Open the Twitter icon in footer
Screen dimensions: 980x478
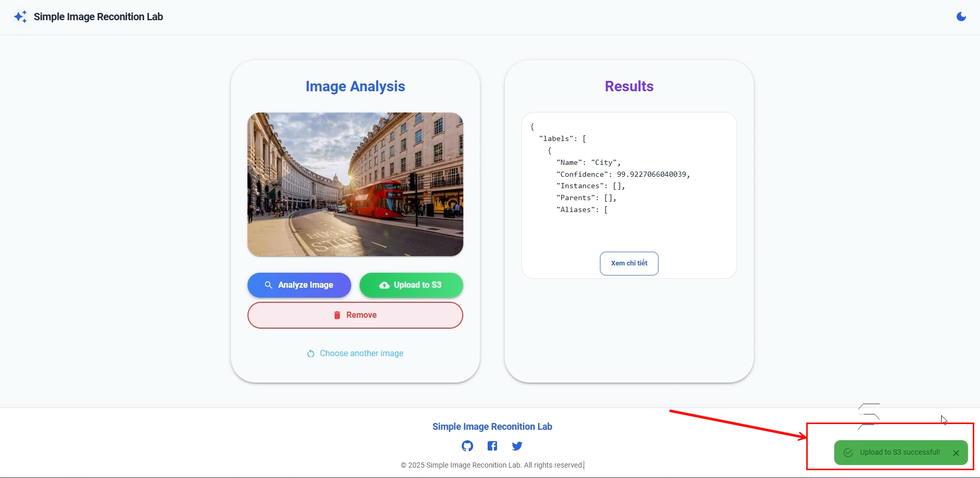click(x=517, y=446)
